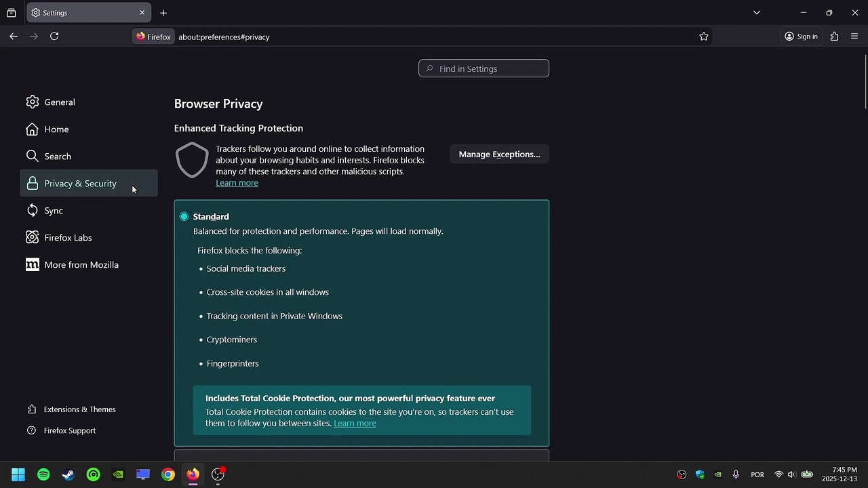Viewport: 868px width, 488px height.
Task: Click the microphone tray icon
Action: 736,474
